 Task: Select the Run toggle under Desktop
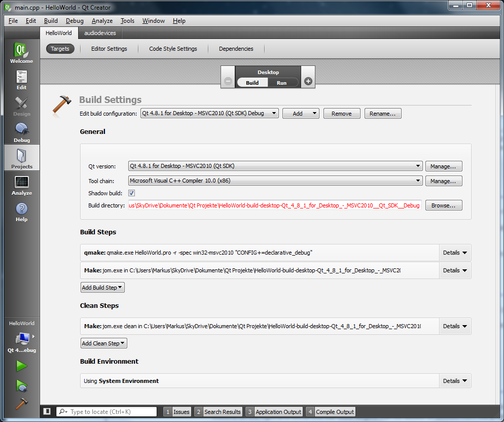(281, 83)
